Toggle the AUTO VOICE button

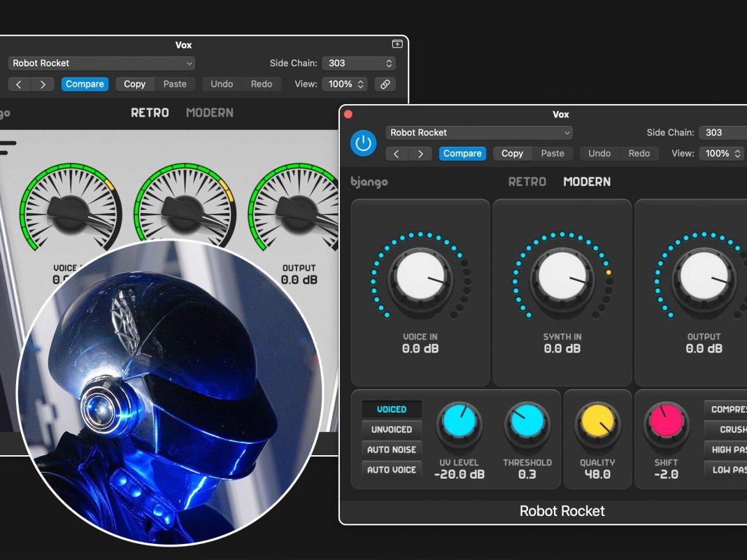pos(392,470)
